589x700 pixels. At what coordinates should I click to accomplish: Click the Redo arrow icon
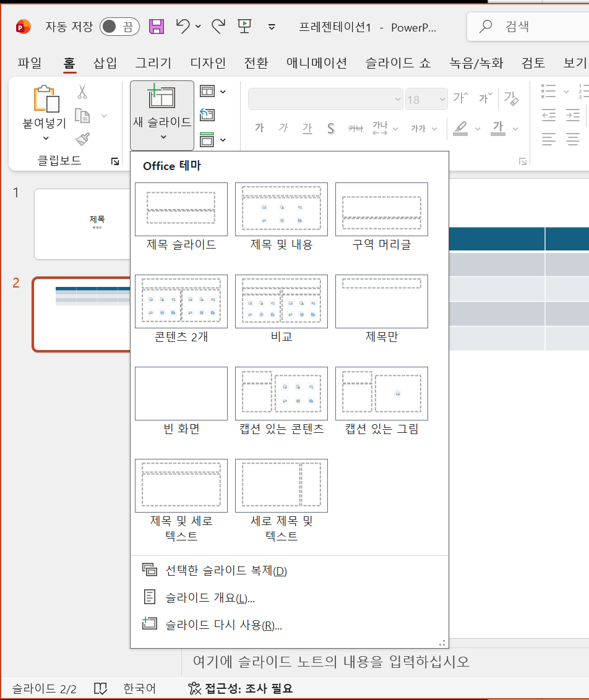click(x=218, y=27)
